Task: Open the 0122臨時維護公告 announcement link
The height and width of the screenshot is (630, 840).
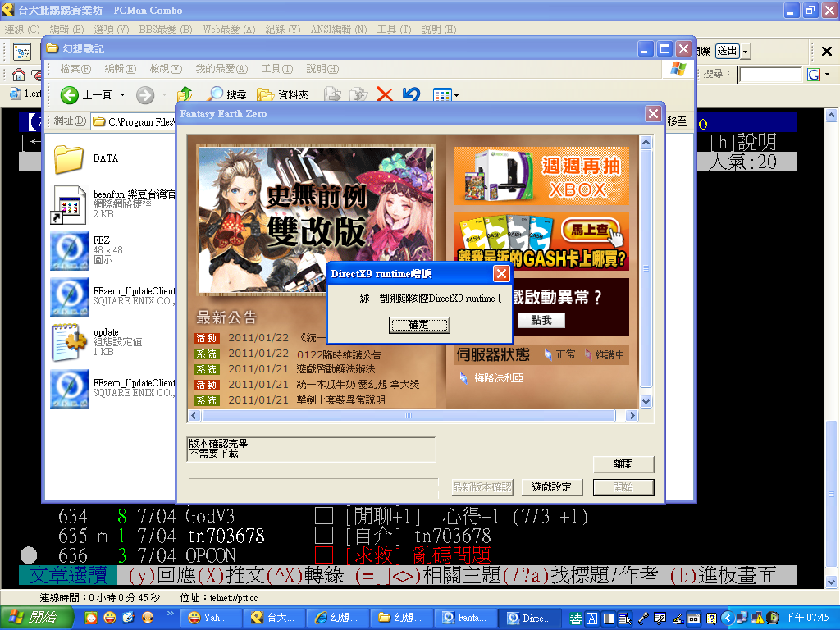Action: tap(339, 354)
